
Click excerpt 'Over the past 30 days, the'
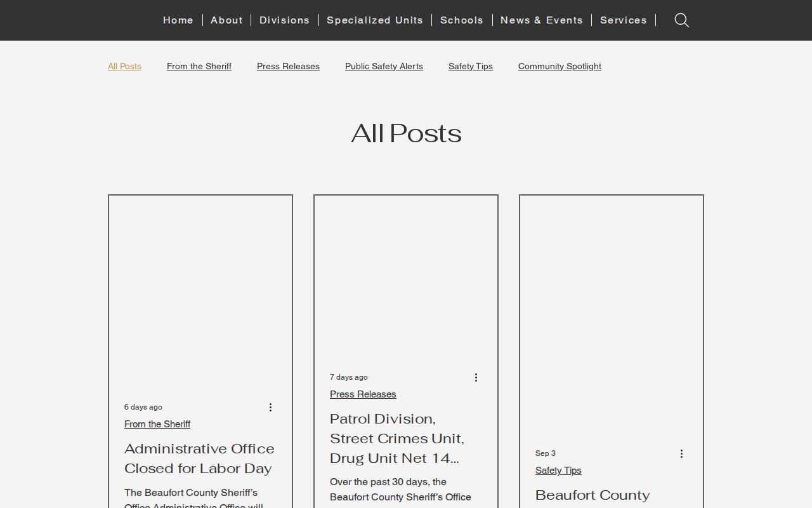388,482
